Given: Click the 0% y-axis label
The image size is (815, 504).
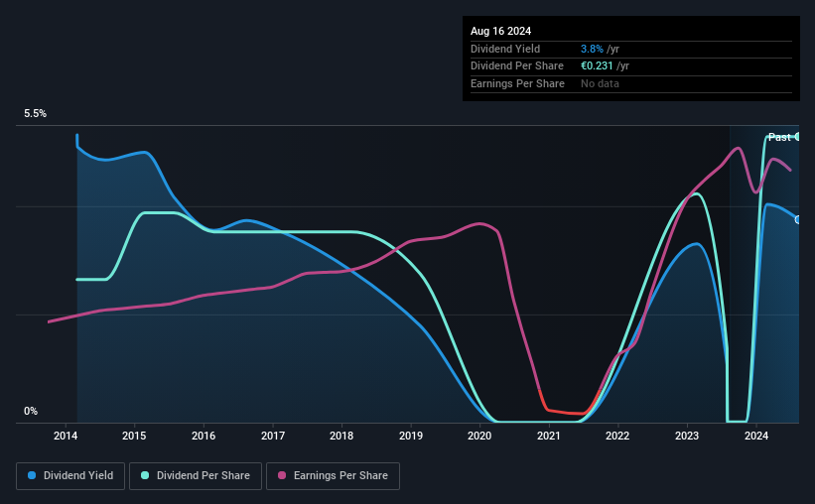Looking at the screenshot, I should point(31,411).
